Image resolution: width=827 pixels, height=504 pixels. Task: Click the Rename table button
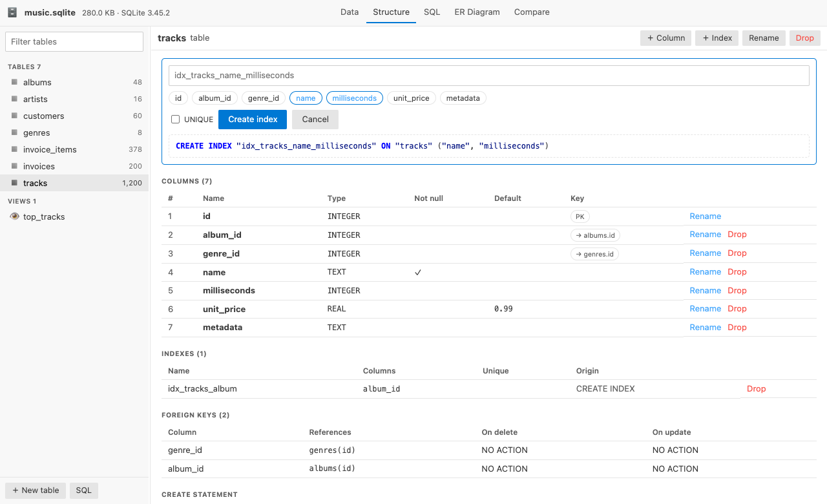(x=764, y=38)
